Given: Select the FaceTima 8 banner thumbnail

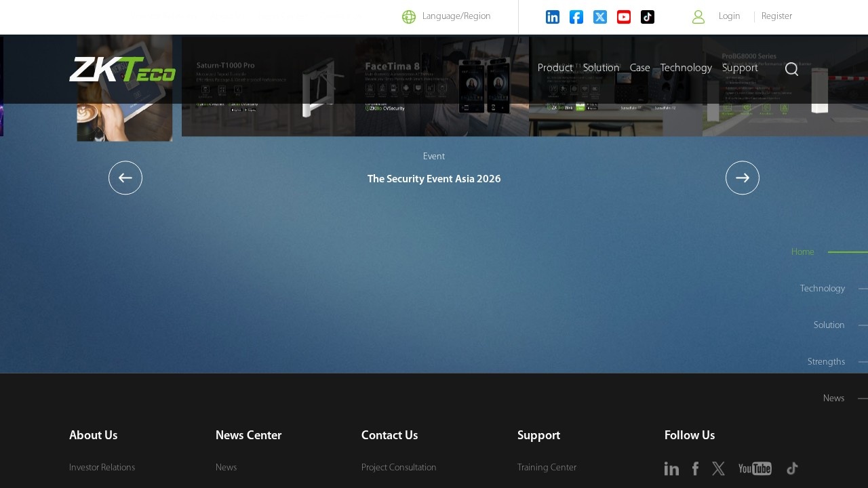Looking at the screenshot, I should click(x=442, y=85).
